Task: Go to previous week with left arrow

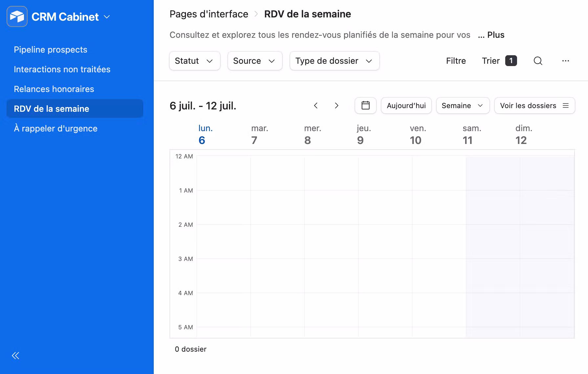Action: 316,105
